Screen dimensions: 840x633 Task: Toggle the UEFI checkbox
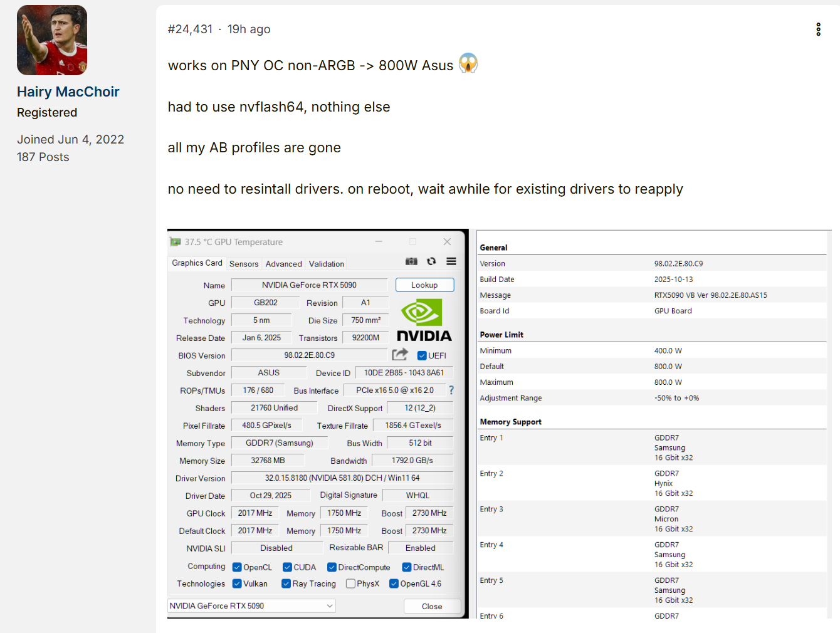point(422,355)
